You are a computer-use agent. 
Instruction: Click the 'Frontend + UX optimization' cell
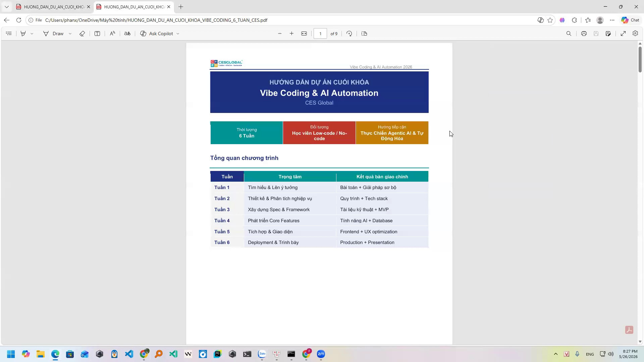tap(382, 232)
